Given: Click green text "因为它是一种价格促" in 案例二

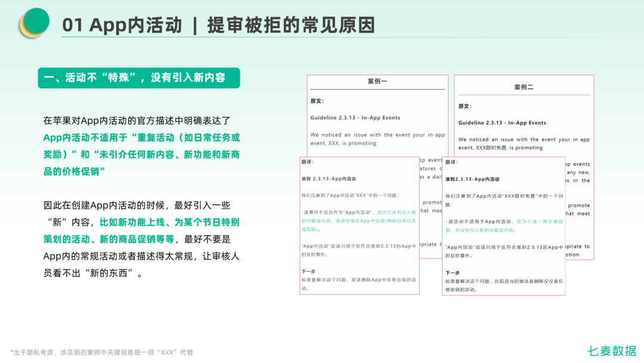Looking at the screenshot, I should (x=540, y=222).
